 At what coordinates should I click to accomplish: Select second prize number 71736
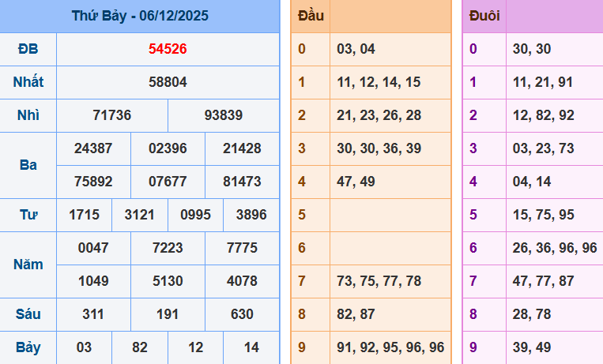pos(112,115)
